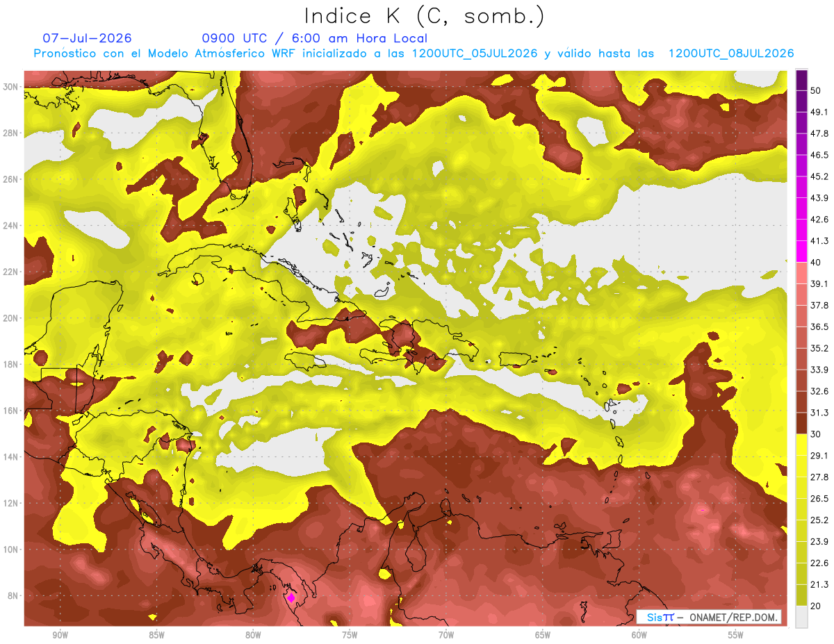Click the '24N' latitude label
834x644 pixels.
11,226
